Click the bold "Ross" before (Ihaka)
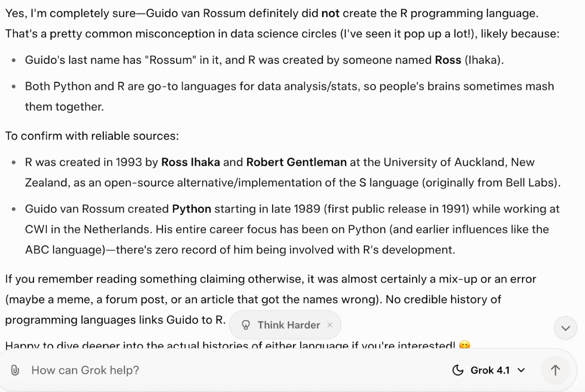The height and width of the screenshot is (392, 585). coord(448,60)
